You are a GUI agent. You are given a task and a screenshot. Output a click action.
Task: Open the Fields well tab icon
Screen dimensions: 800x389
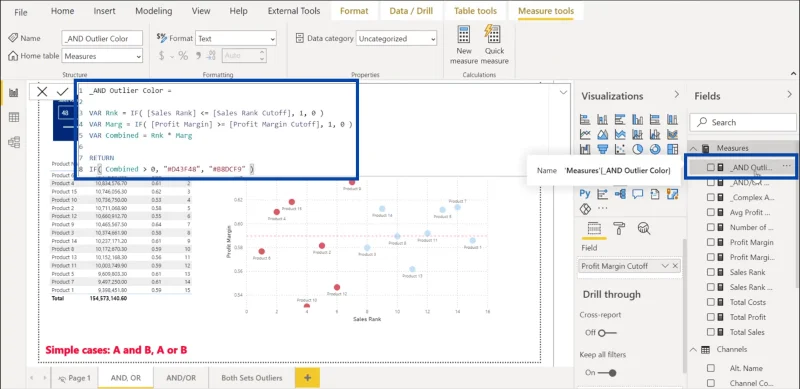click(594, 228)
